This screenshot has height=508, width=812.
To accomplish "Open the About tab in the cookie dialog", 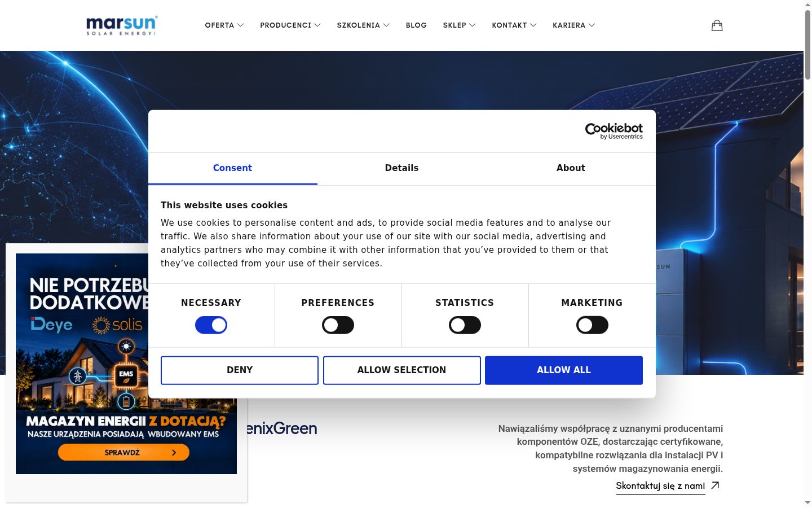I will point(571,168).
